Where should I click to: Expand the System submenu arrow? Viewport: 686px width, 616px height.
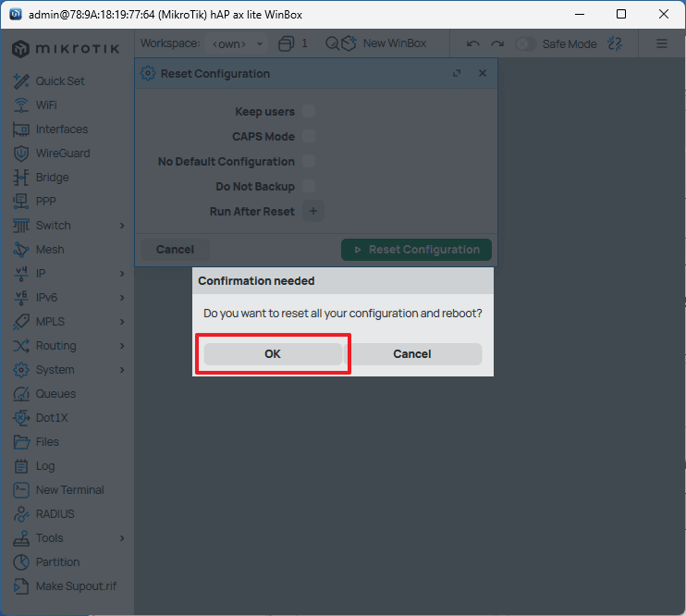(122, 370)
